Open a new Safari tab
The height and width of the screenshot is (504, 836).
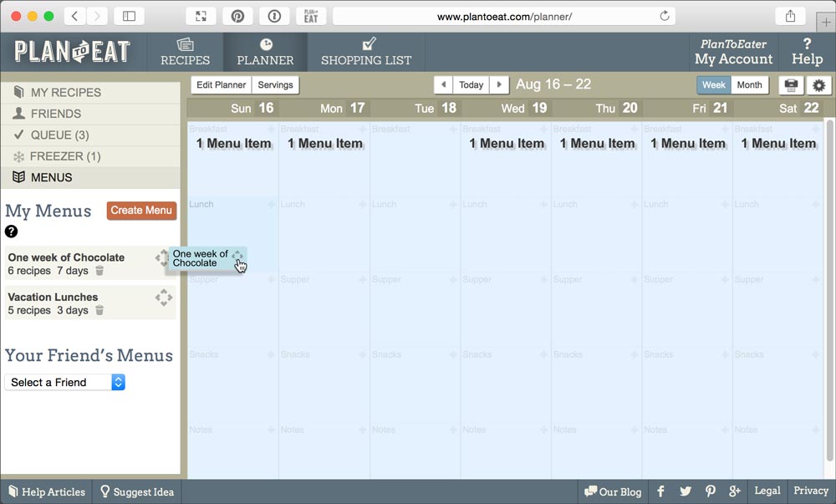(826, 23)
